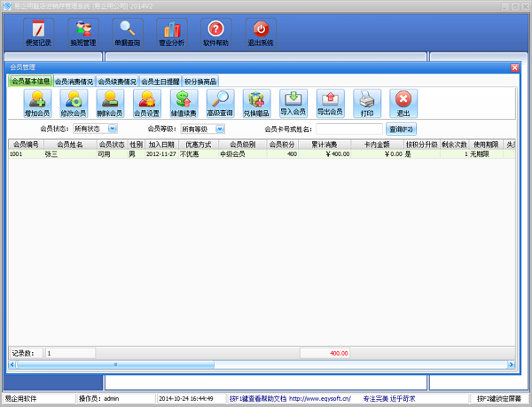Click the 会员卡号或姓名 input field
This screenshot has width=532, height=407.
pyautogui.click(x=349, y=129)
